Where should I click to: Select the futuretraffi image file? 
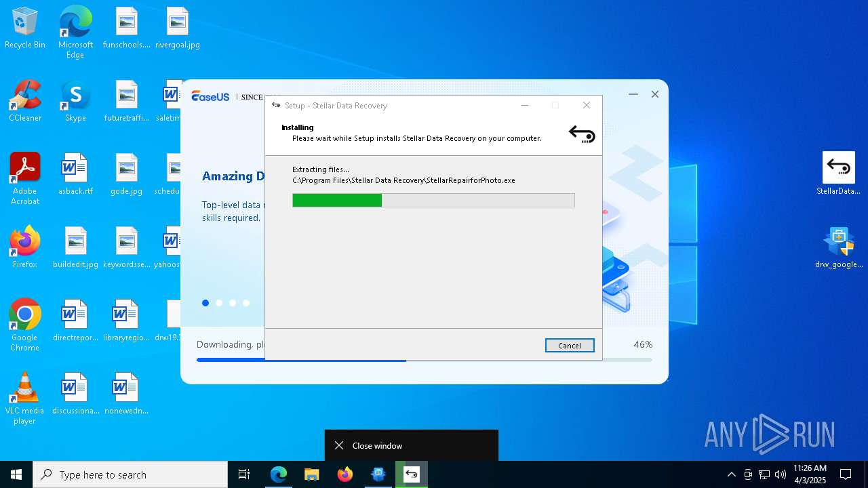coord(126,102)
